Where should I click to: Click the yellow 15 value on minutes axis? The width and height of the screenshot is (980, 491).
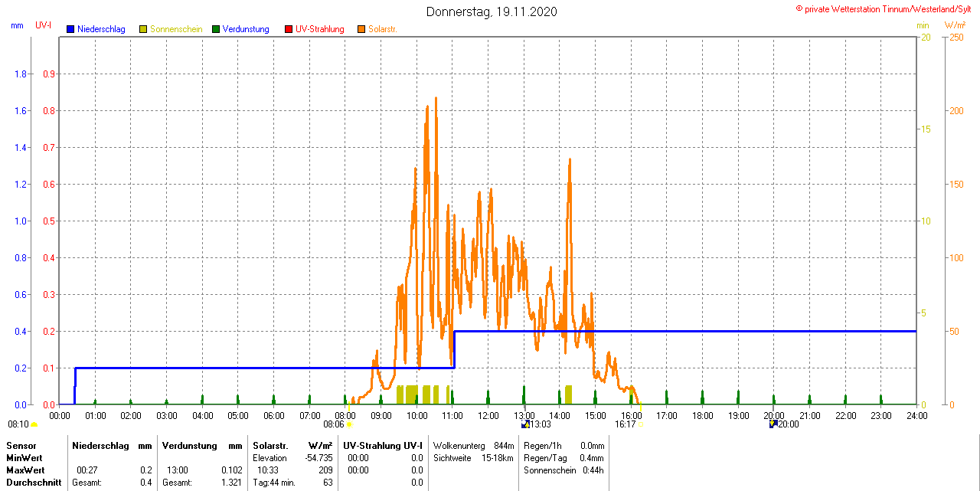(926, 129)
